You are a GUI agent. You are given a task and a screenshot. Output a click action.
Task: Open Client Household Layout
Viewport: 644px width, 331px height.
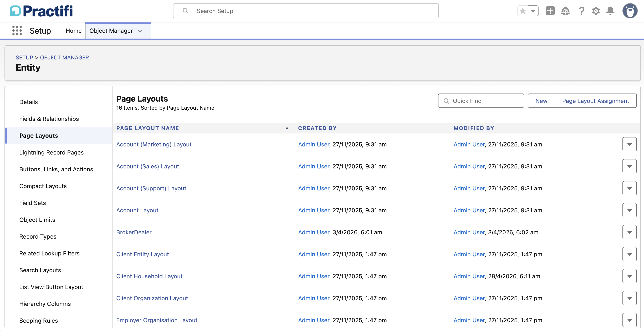pyautogui.click(x=149, y=276)
